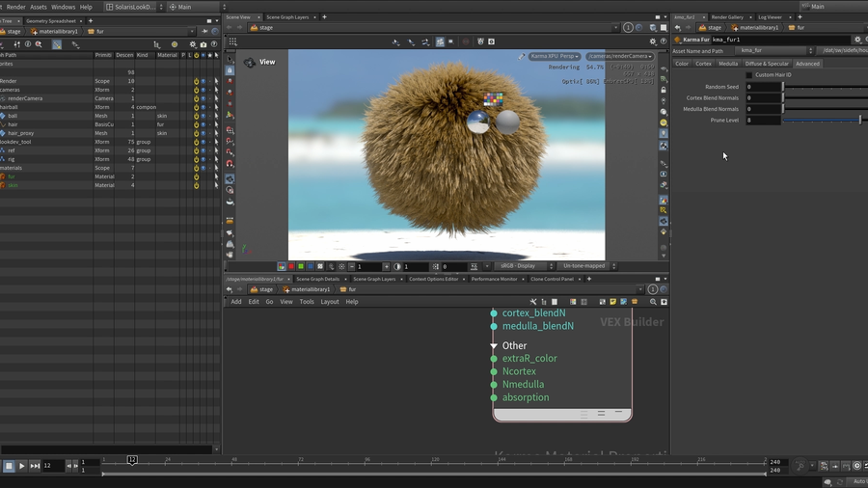868x488 pixels.
Task: Open the Karma XPU Persp renderer dropdown
Action: tap(555, 57)
